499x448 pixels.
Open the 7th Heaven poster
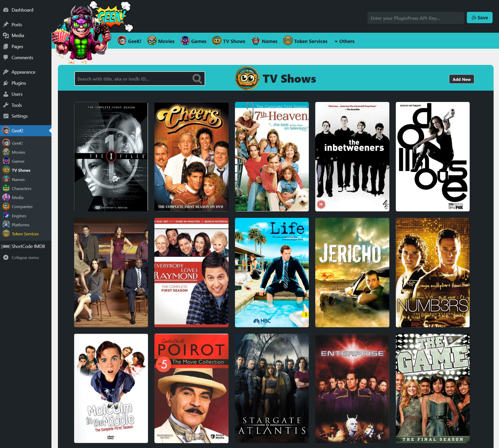pyautogui.click(x=272, y=157)
